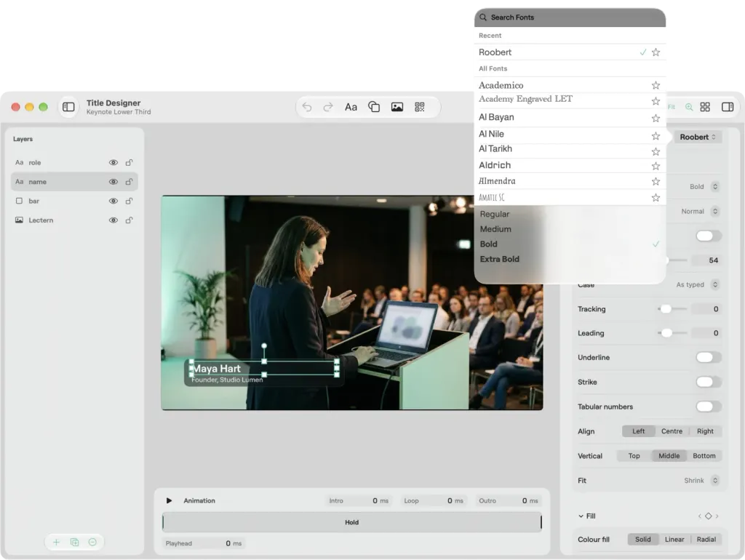Favorite the Roobert font star
The height and width of the screenshot is (560, 745).
tap(656, 52)
